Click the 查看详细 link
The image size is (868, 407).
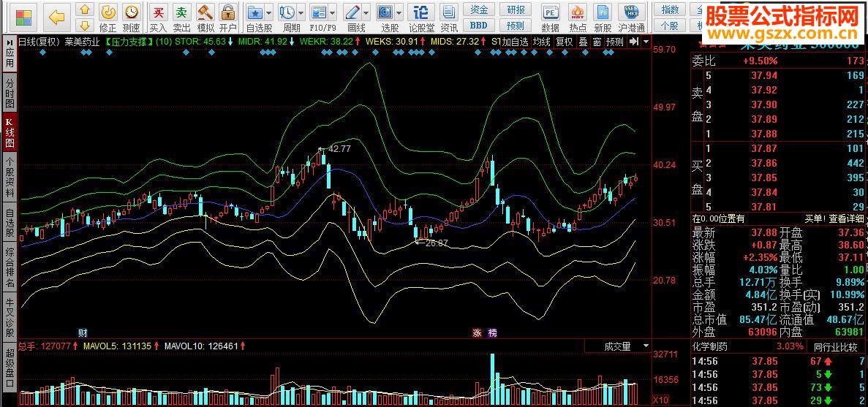tap(846, 218)
